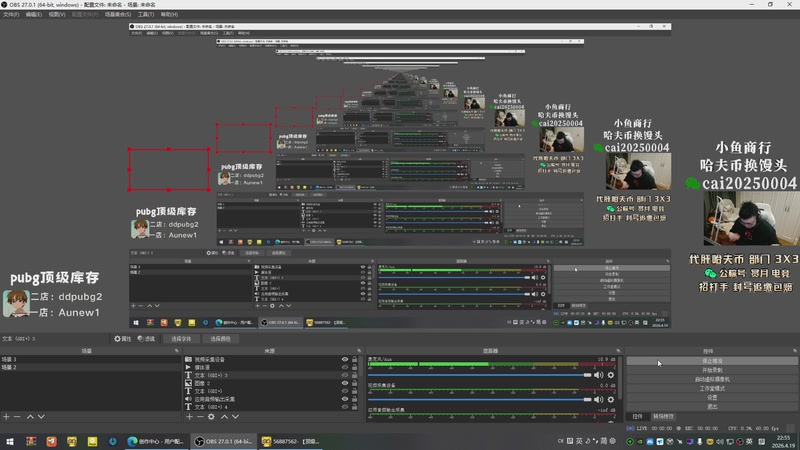Open source properties gear below sources list
The width and height of the screenshot is (800, 450).
point(211,417)
